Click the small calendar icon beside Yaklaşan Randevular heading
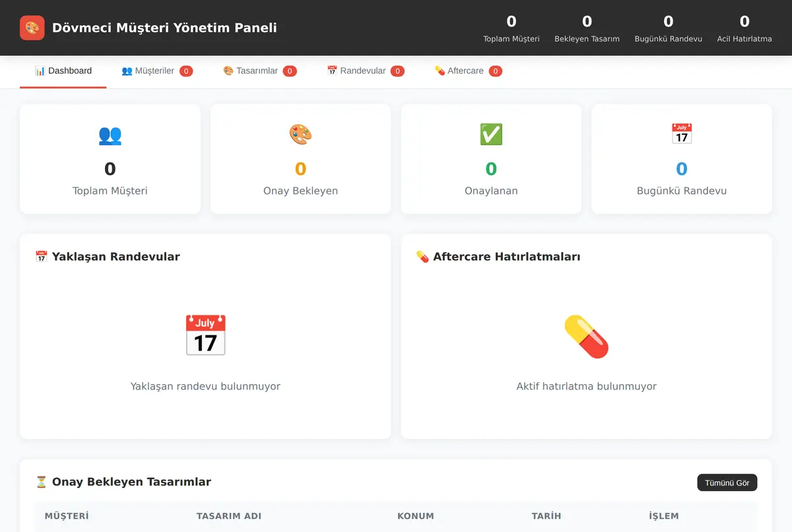 click(42, 257)
